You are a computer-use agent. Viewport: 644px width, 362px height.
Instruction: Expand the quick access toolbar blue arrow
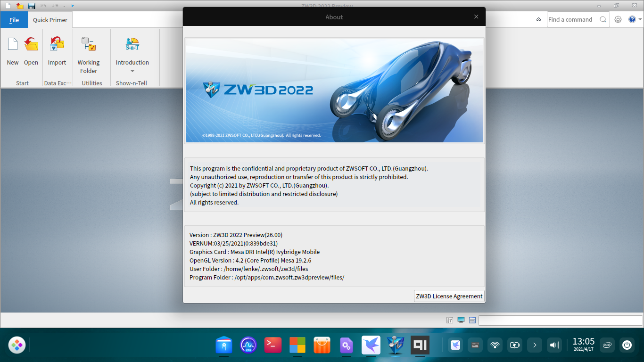click(x=73, y=6)
